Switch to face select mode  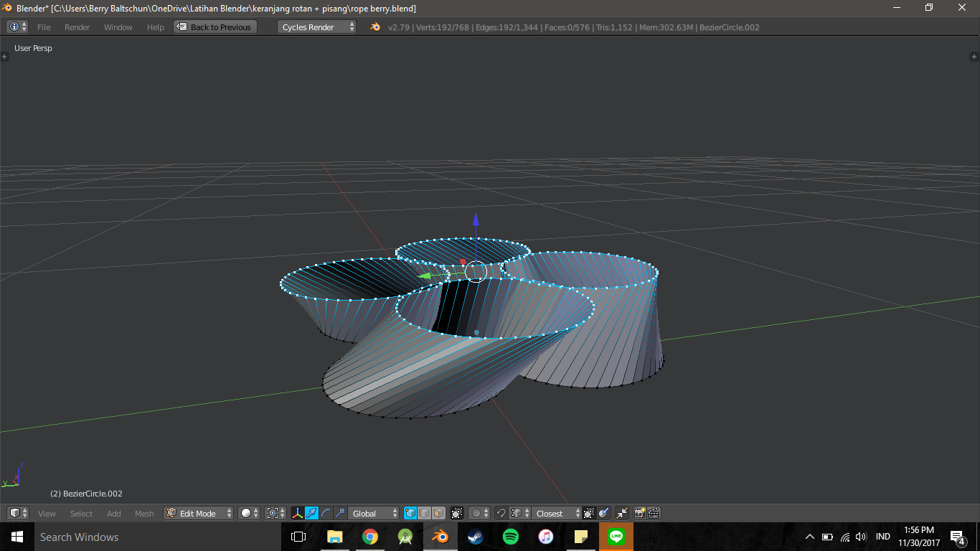click(x=438, y=513)
